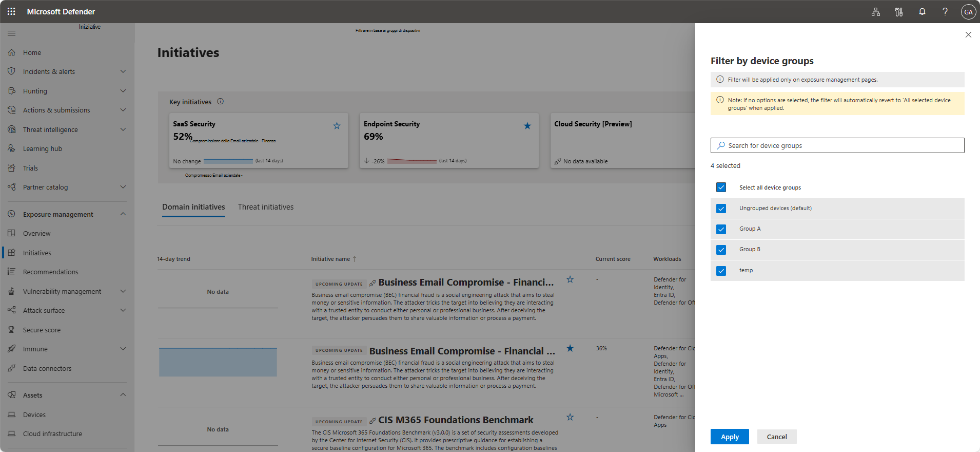Favorite the CIS M365 Foundations Benchmark star
This screenshot has width=980, height=452.
[x=570, y=417]
